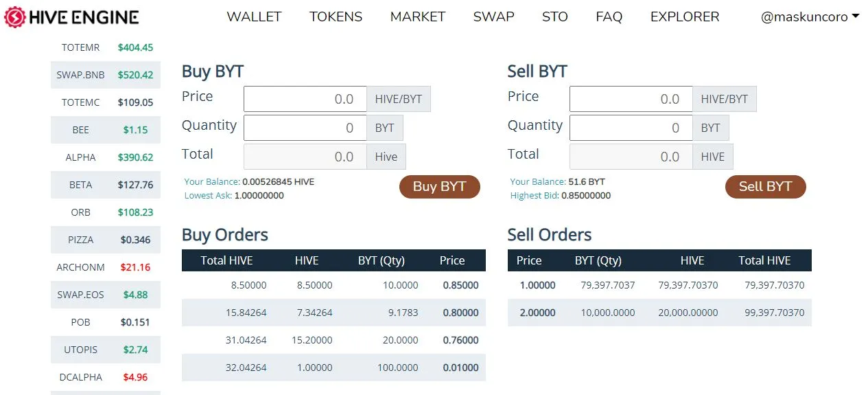Click the Hive Engine logo icon
868x395 pixels.
[14, 17]
